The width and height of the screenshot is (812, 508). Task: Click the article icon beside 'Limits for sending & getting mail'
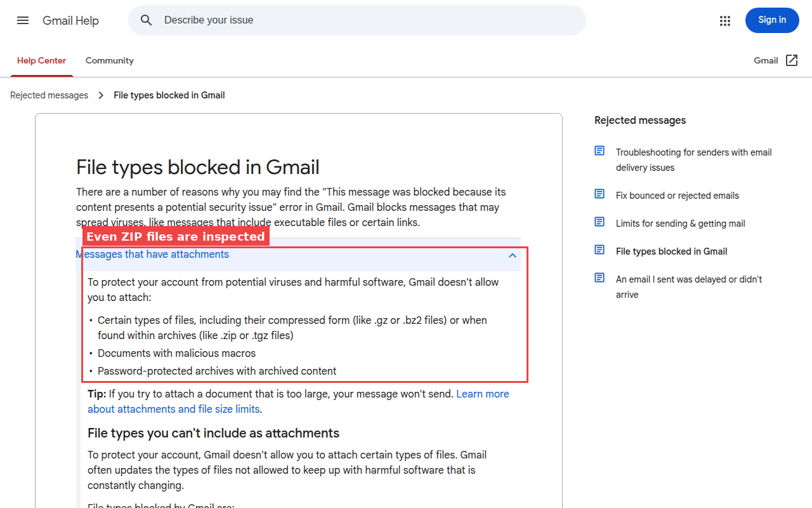coord(599,222)
